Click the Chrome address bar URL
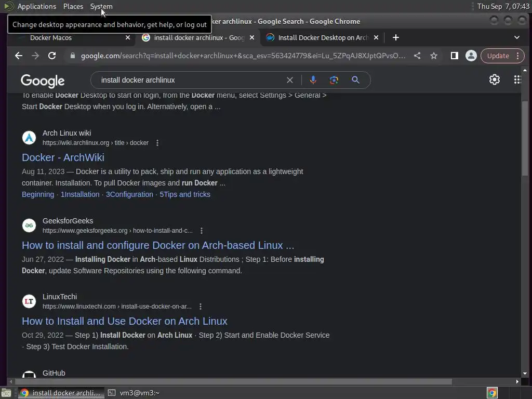 [243, 56]
